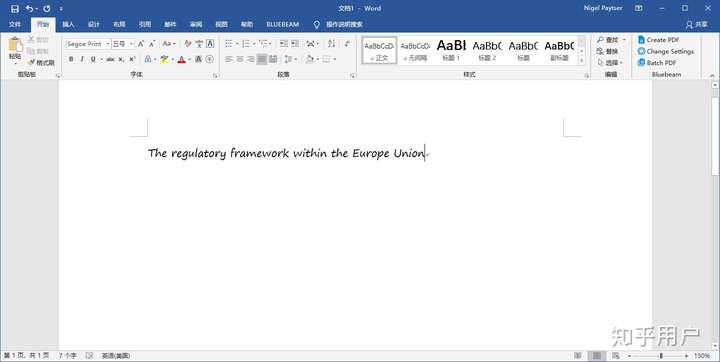Click the character border A icon
Screen dimensions: 720x362
coord(210,44)
